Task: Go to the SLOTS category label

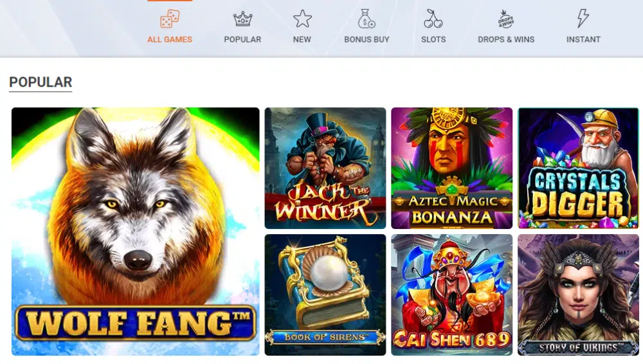Action: pos(433,39)
